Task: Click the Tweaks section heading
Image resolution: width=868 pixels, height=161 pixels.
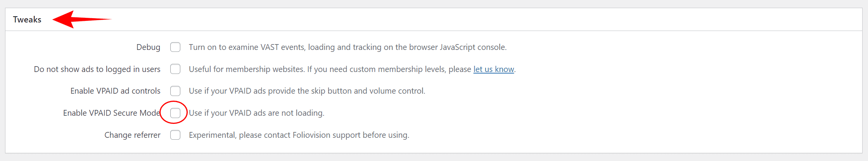Action: pyautogui.click(x=27, y=19)
